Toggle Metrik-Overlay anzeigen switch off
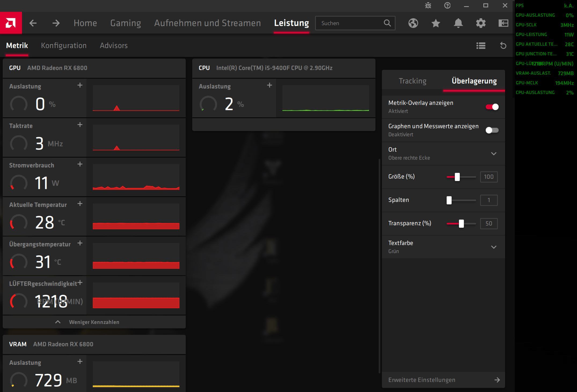 [x=492, y=107]
